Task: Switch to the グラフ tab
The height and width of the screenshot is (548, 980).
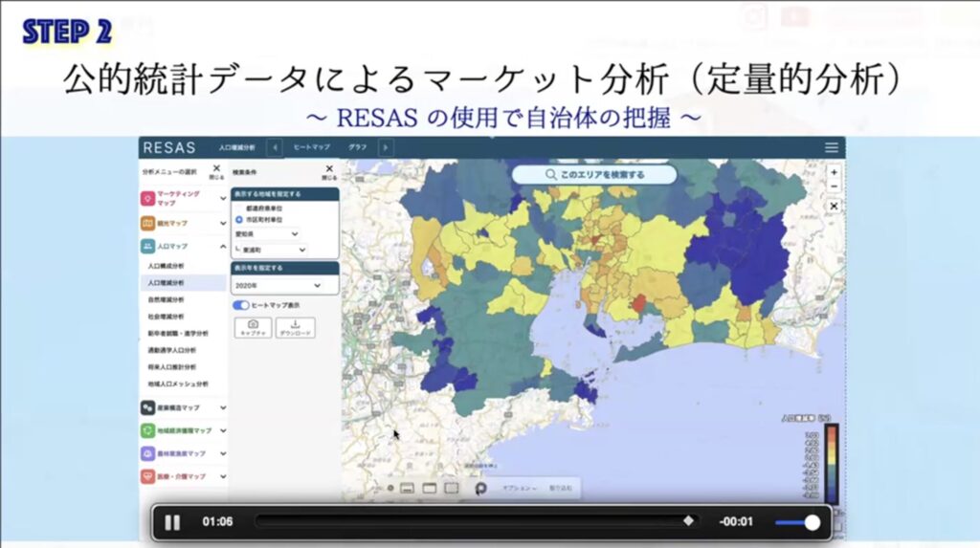Action: [x=358, y=147]
